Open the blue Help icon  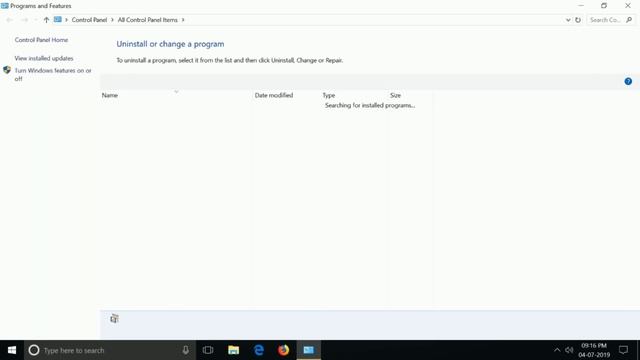coord(628,81)
